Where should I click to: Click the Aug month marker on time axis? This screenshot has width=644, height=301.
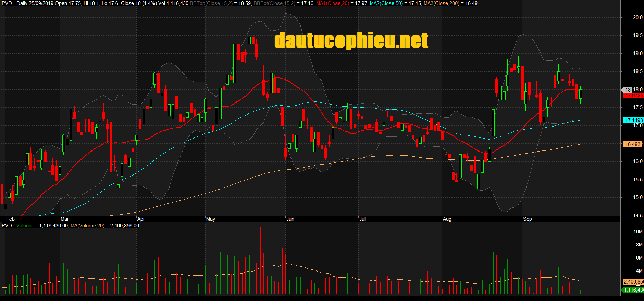447,219
